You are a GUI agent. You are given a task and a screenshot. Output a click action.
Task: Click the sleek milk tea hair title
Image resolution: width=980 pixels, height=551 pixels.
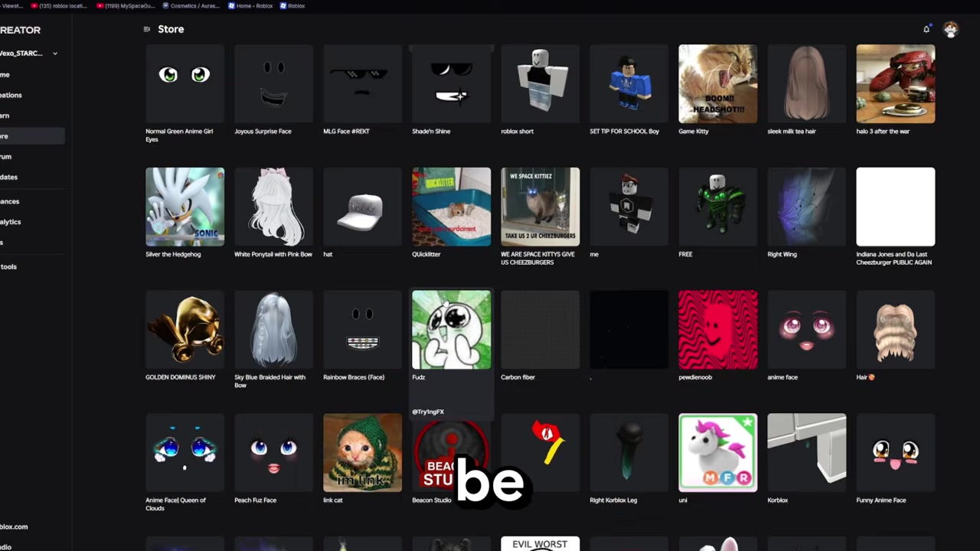pyautogui.click(x=792, y=132)
